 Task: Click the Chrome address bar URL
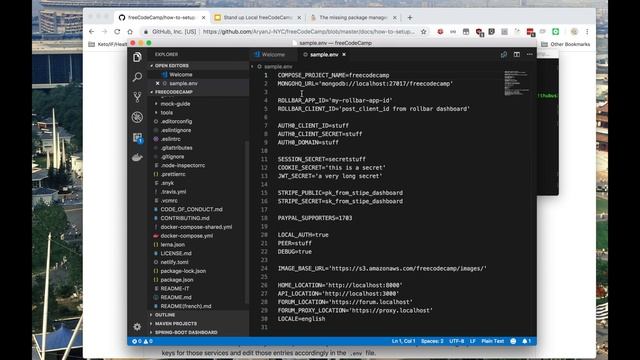coord(309,31)
